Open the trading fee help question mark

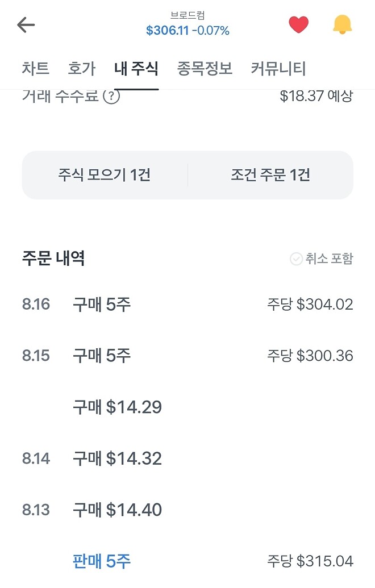click(x=111, y=95)
